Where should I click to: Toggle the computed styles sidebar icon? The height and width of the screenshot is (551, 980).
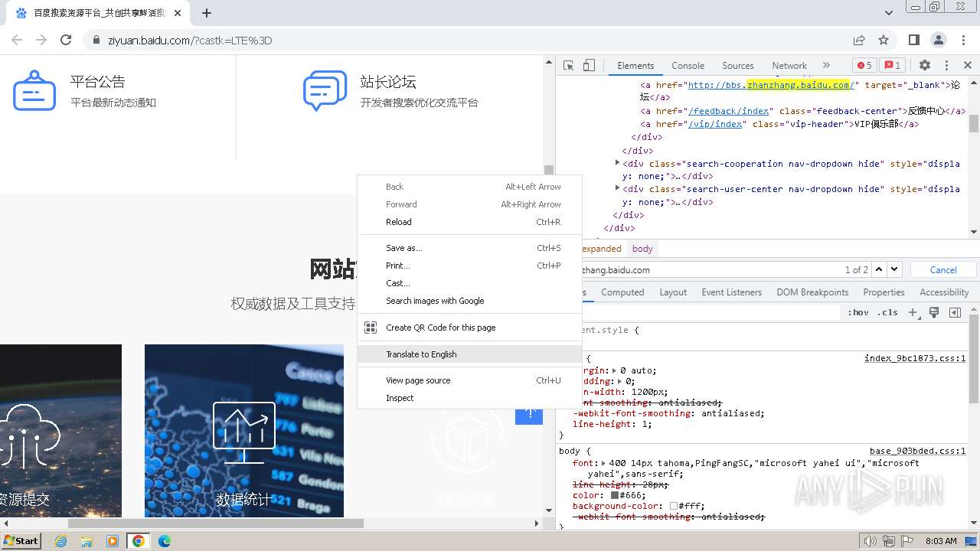pyautogui.click(x=955, y=312)
